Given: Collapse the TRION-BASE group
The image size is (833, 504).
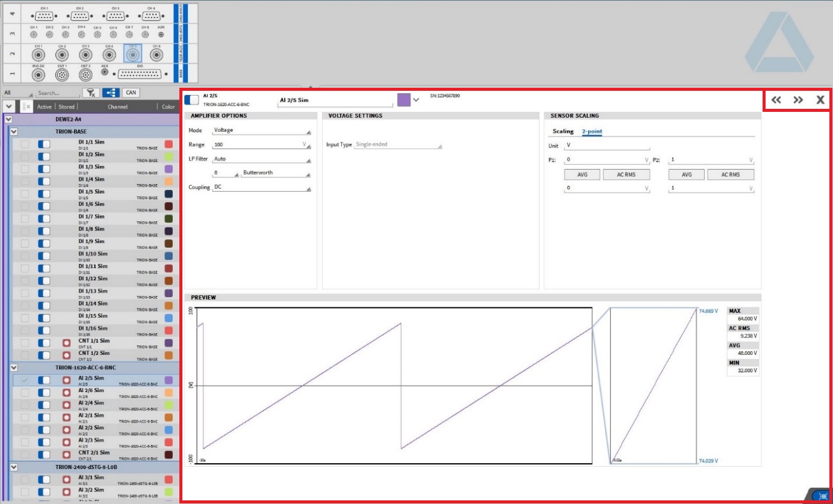Looking at the screenshot, I should pos(14,131).
